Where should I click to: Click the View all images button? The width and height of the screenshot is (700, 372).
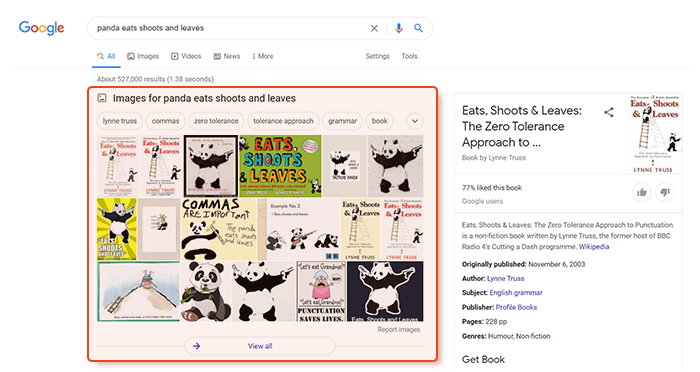click(x=260, y=346)
